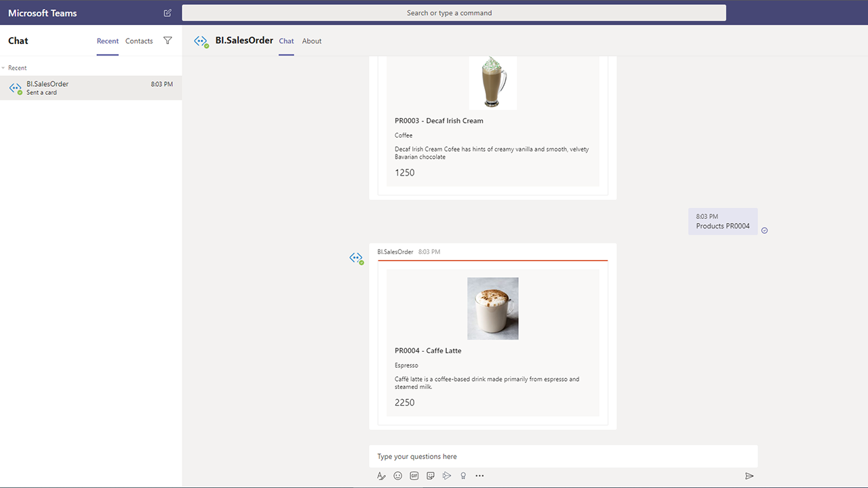Click the Praise badge icon
Viewport: 868px width, 488px height.
pyautogui.click(x=463, y=476)
